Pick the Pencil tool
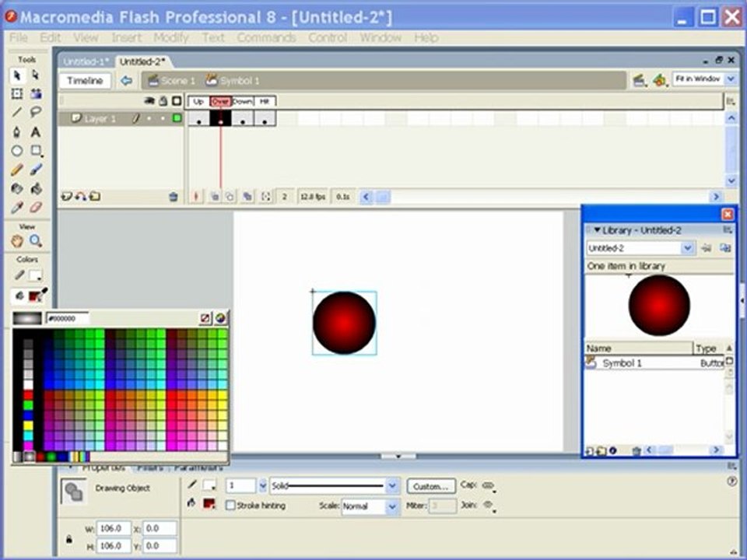This screenshot has width=747, height=560. click(16, 170)
